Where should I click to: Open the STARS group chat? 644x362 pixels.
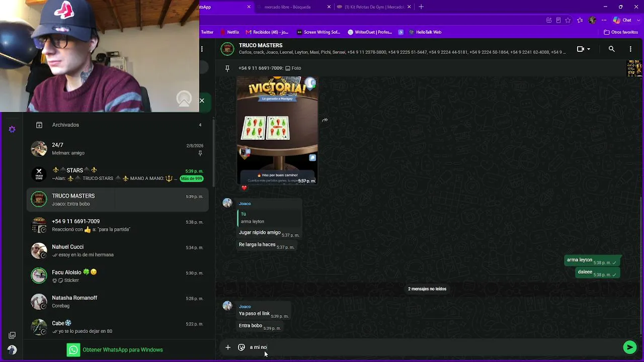pyautogui.click(x=118, y=174)
